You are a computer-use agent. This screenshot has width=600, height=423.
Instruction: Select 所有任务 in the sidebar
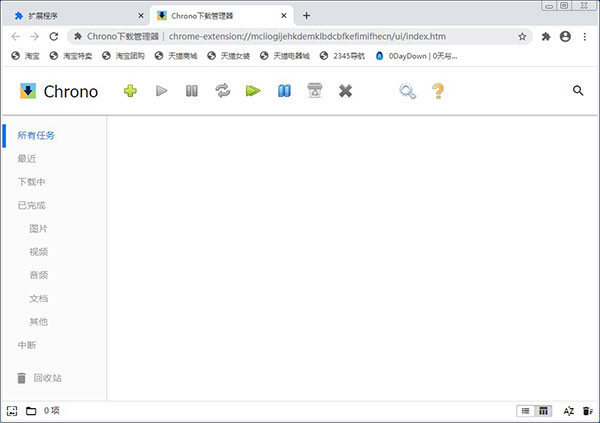[x=36, y=135]
